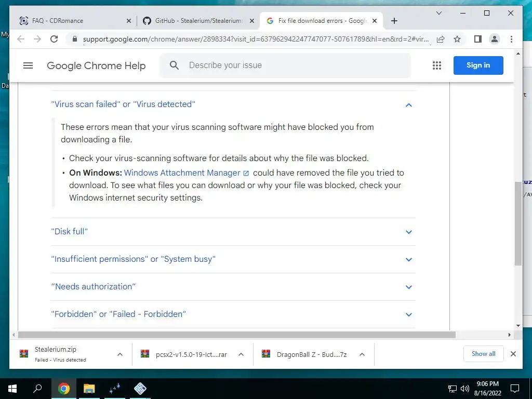This screenshot has width=532, height=399.
Task: Open Windows taskbar search
Action: [37, 389]
